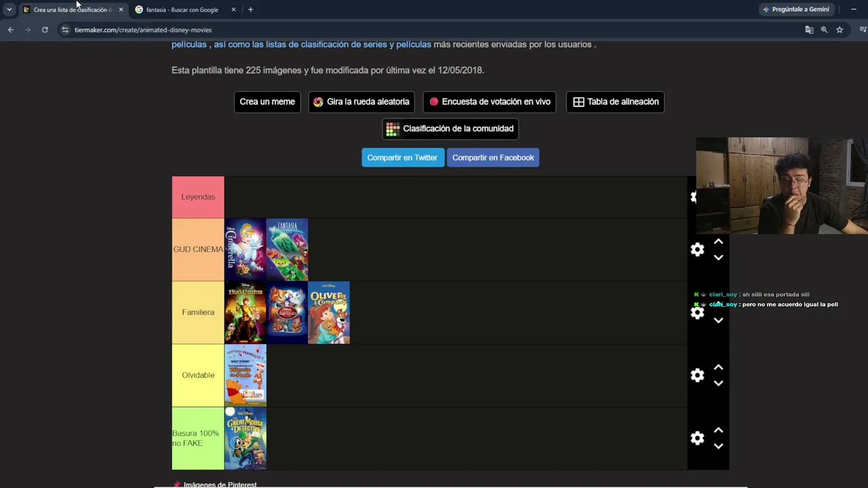
Task: Click the 'Leyendas' tier label
Action: point(198,197)
